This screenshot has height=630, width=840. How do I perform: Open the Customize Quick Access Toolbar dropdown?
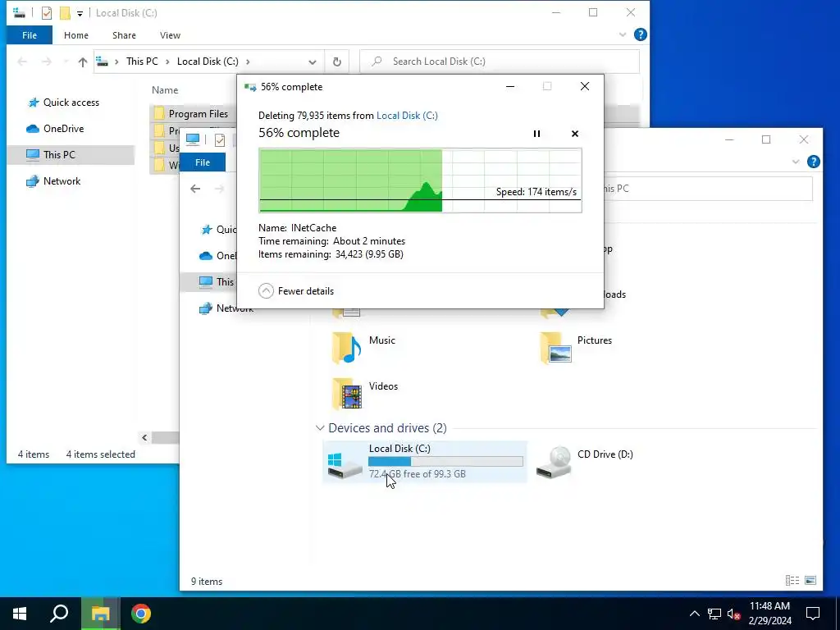coord(80,13)
